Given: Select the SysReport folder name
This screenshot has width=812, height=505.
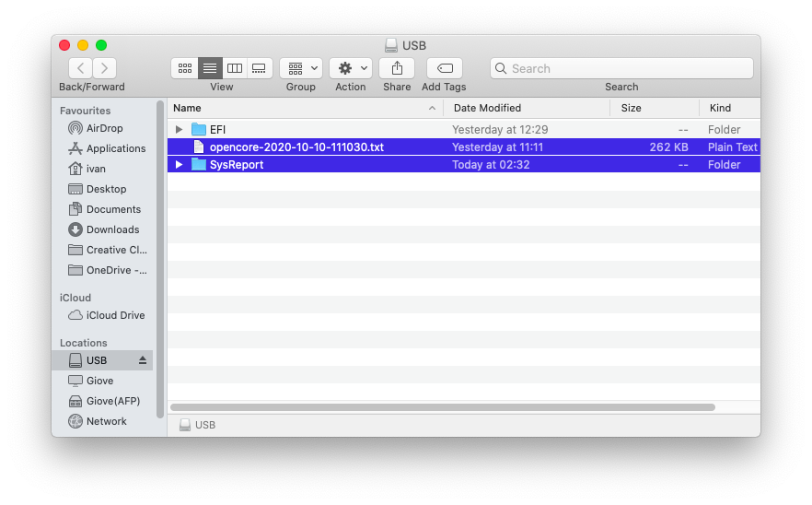Looking at the screenshot, I should pos(237,164).
